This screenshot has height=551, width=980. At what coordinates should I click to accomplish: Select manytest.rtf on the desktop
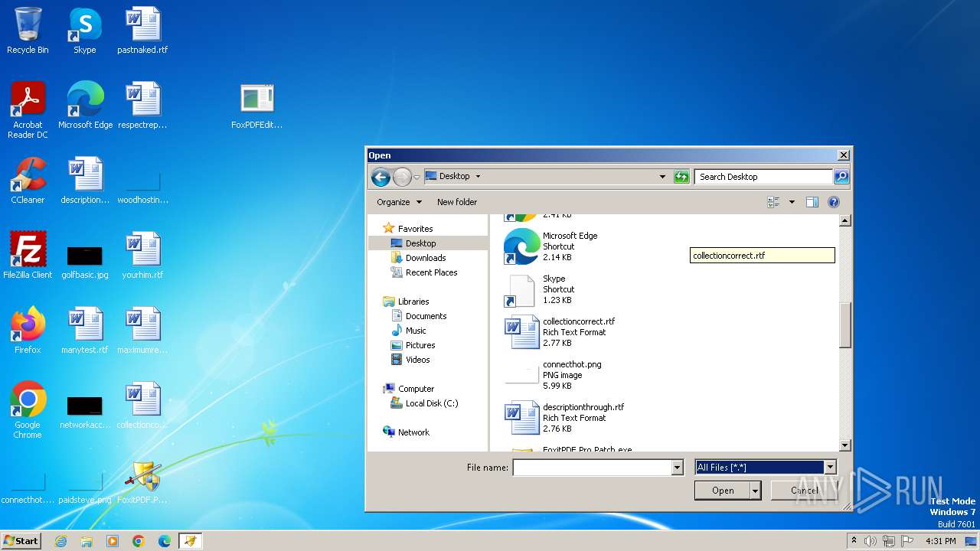(x=85, y=331)
